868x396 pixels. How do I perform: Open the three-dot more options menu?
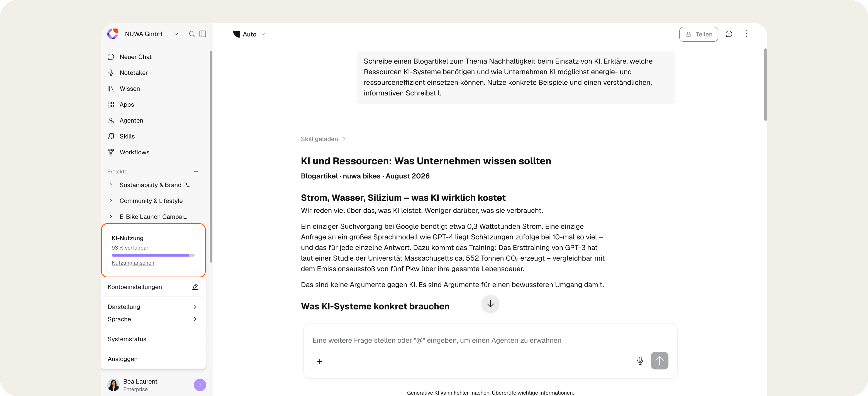click(746, 34)
